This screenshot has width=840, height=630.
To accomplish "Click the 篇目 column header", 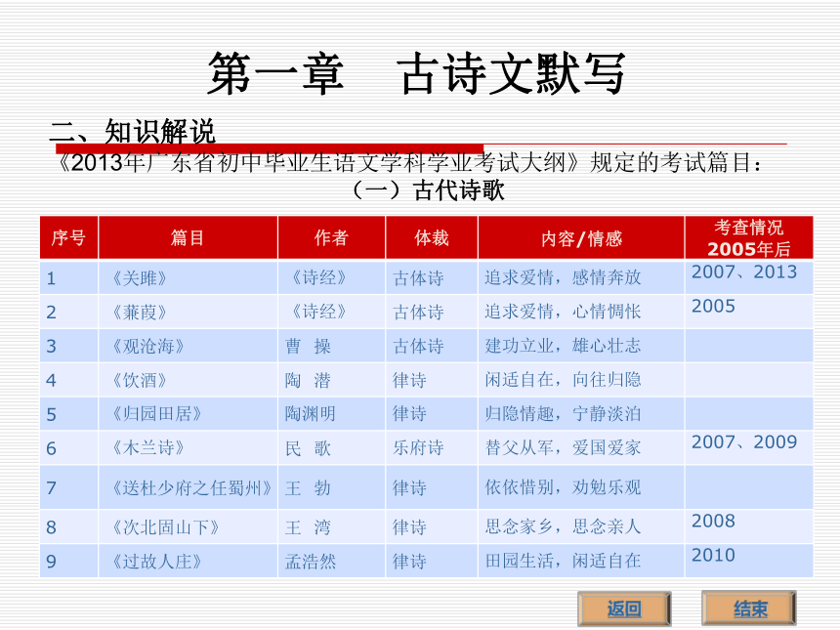I will pos(189,238).
